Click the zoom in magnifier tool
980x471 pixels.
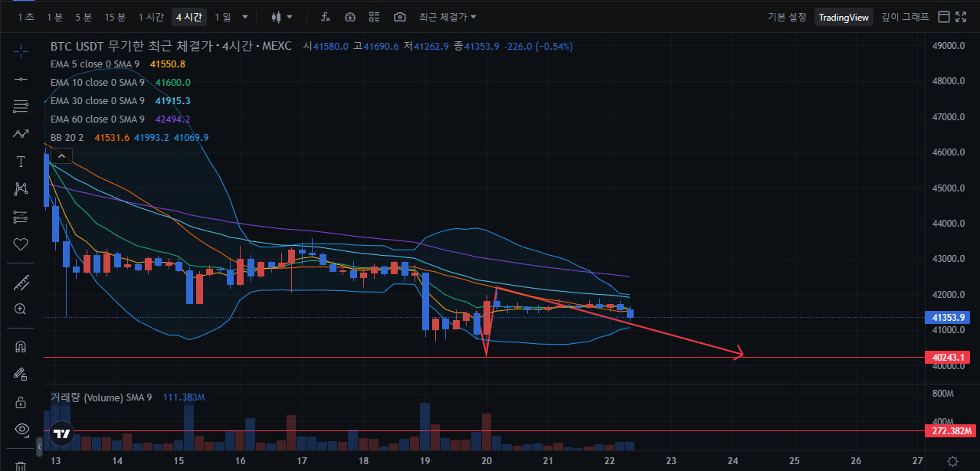(x=21, y=309)
